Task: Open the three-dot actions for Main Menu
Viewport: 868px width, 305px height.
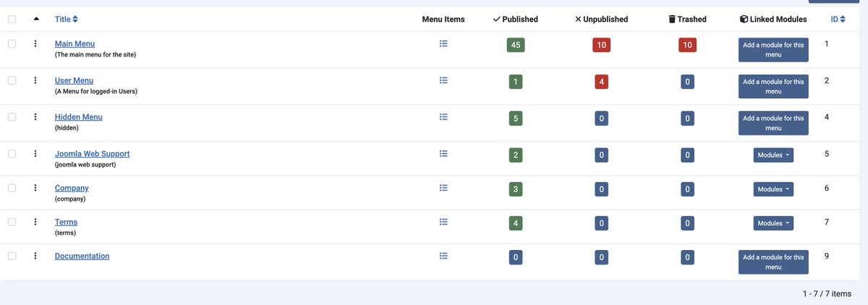Action: [x=35, y=44]
